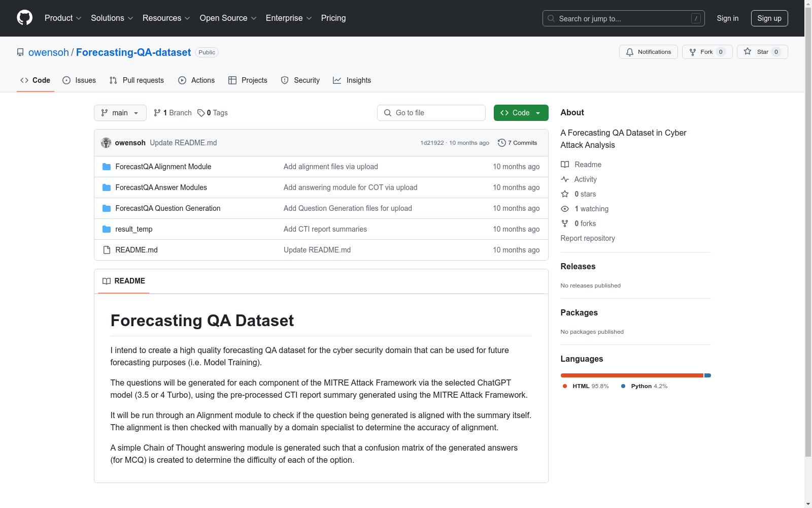Star the Forecasting-QA-dataset repository
The width and height of the screenshot is (812, 508).
click(762, 52)
